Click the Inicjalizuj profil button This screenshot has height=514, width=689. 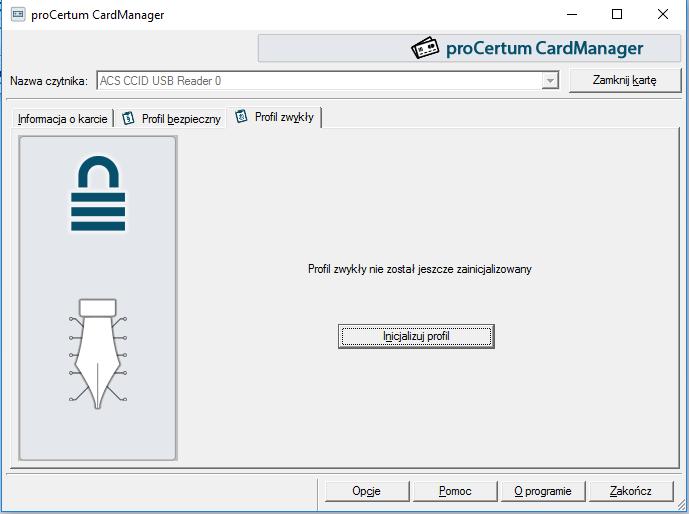click(x=416, y=337)
